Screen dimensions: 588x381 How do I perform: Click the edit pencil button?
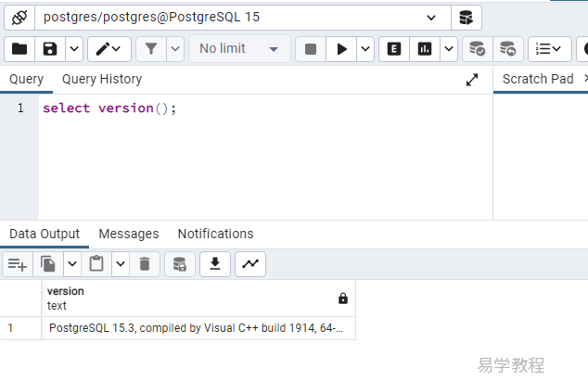109,49
